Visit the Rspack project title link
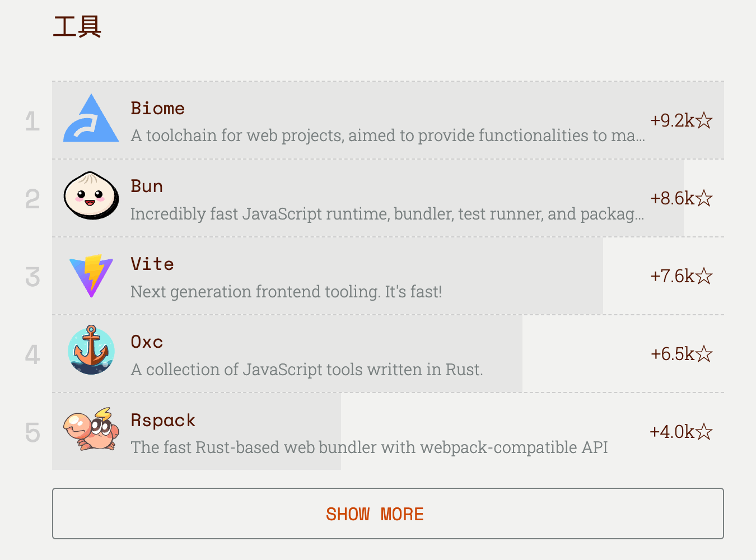The image size is (756, 560). (x=163, y=420)
